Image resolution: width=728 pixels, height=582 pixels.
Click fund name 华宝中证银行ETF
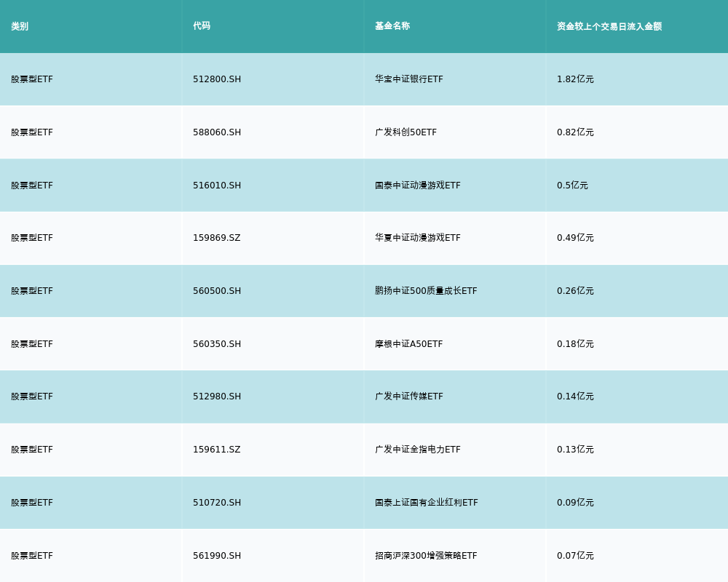click(x=409, y=79)
